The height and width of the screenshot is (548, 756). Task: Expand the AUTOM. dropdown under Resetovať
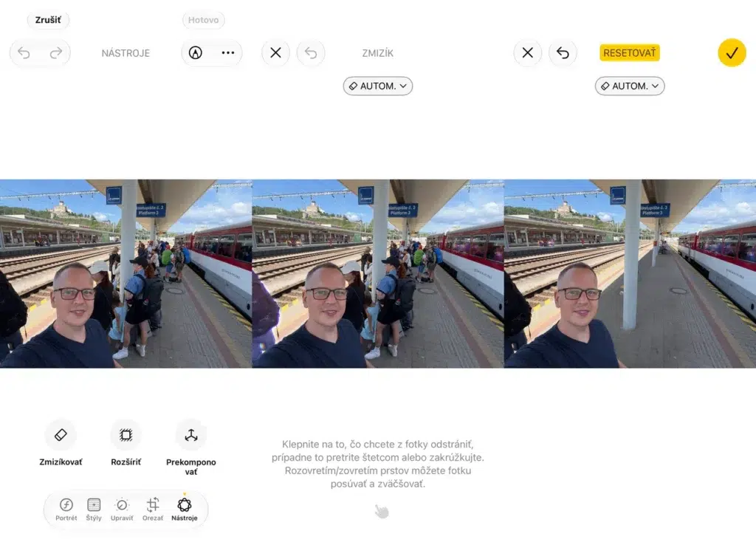(x=630, y=86)
